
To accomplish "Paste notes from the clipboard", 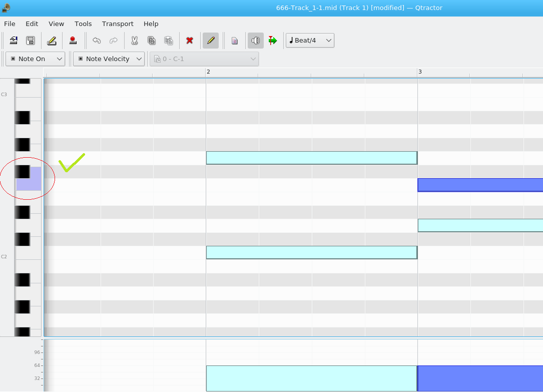I will 168,41.
